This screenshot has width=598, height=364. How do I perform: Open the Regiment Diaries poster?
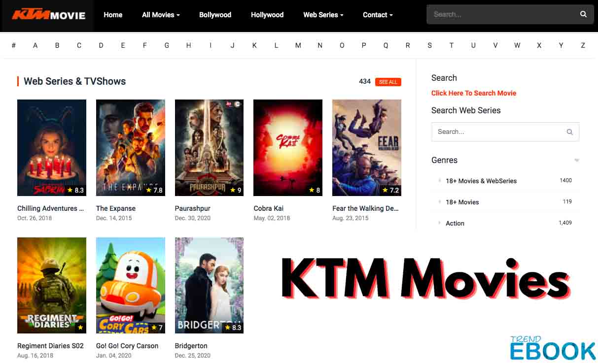click(x=52, y=285)
